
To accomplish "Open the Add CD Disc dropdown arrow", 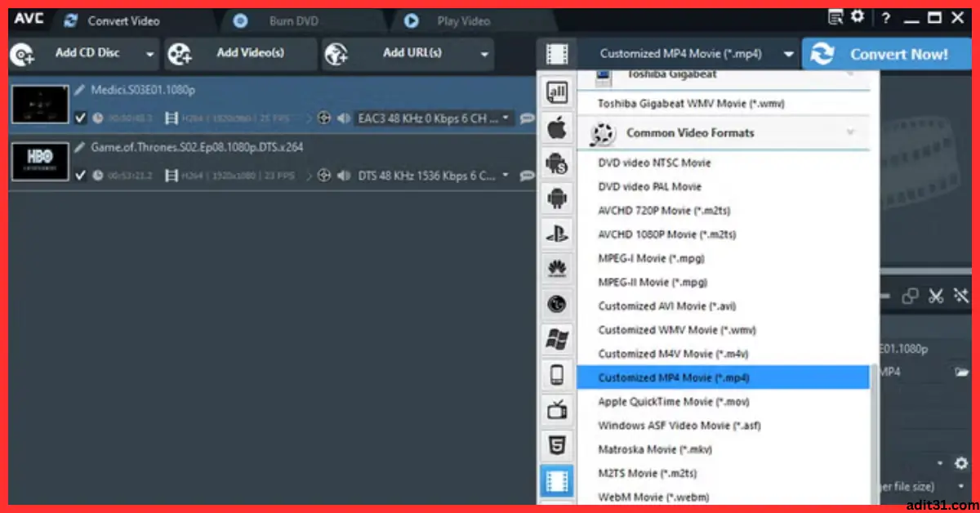I will point(149,55).
